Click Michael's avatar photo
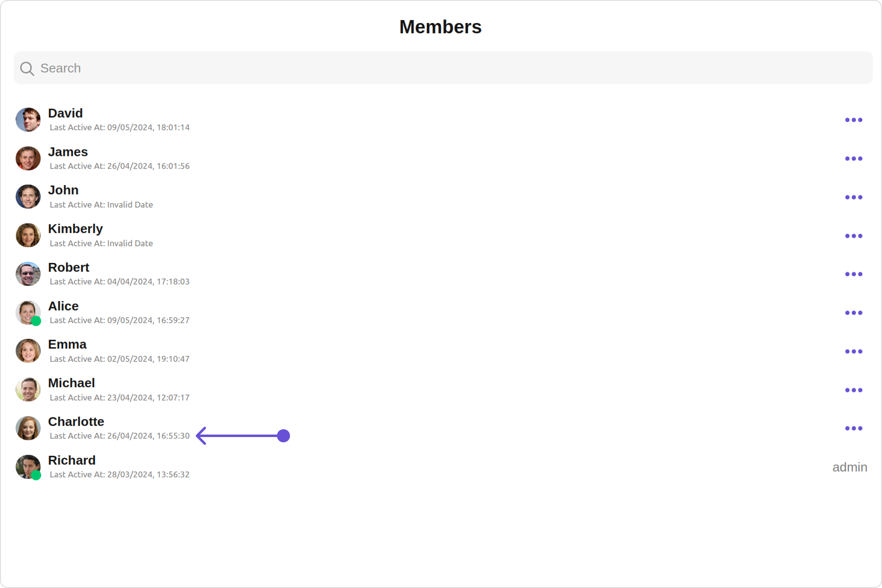Screen dimensions: 882x588 [28, 390]
